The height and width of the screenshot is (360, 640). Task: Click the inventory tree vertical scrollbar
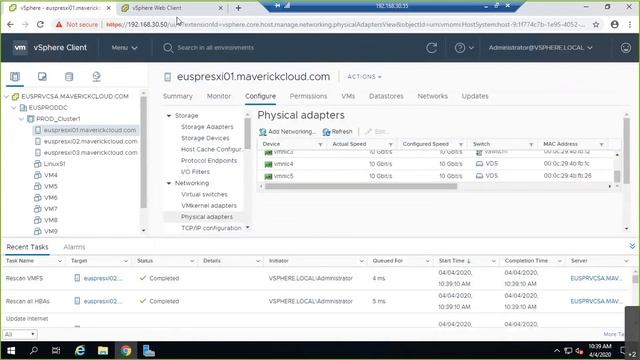point(143,151)
